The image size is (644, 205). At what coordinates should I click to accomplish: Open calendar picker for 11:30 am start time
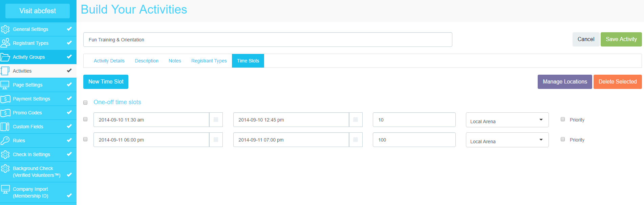(216, 120)
